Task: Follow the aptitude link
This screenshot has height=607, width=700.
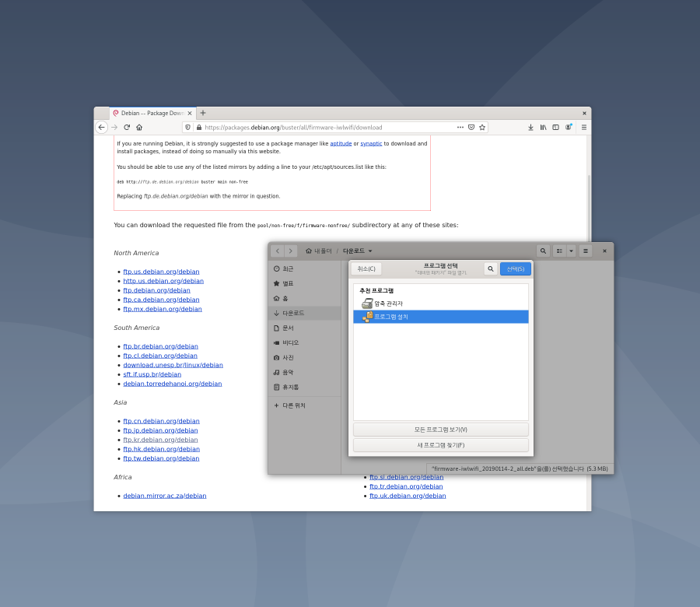Action: (341, 143)
